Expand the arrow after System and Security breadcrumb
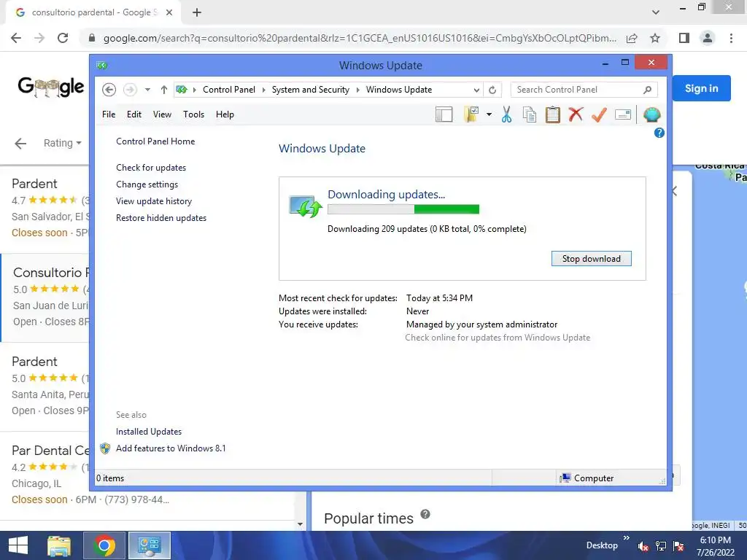This screenshot has height=560, width=747. 357,90
